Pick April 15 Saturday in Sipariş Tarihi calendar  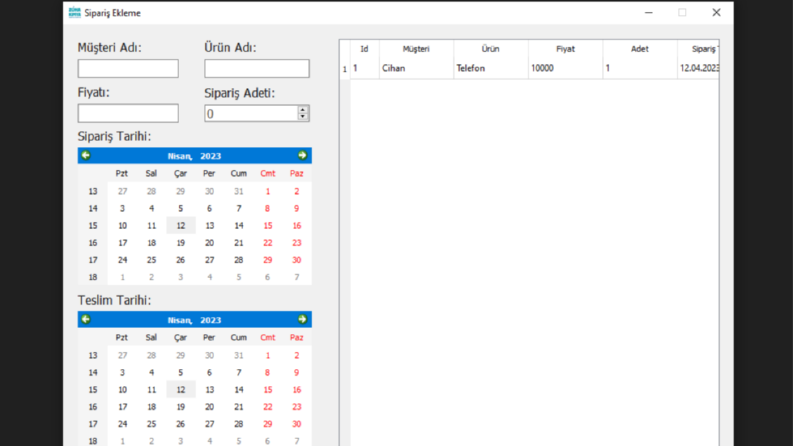click(x=268, y=226)
